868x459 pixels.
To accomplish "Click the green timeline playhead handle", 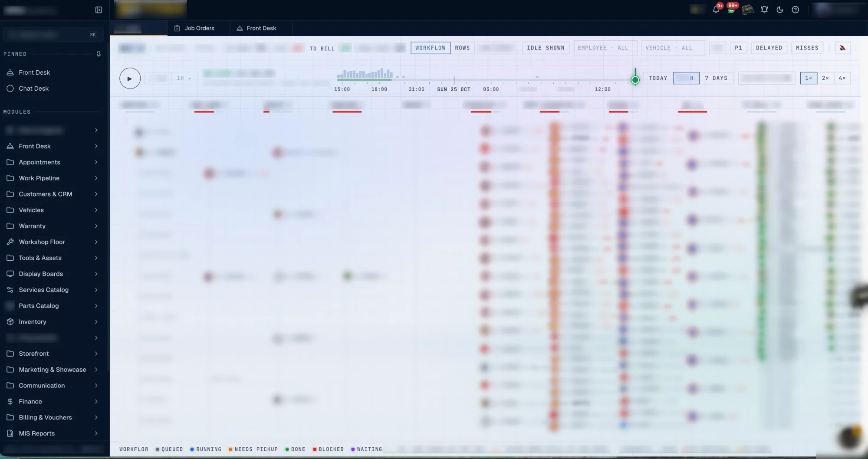I will coord(635,80).
